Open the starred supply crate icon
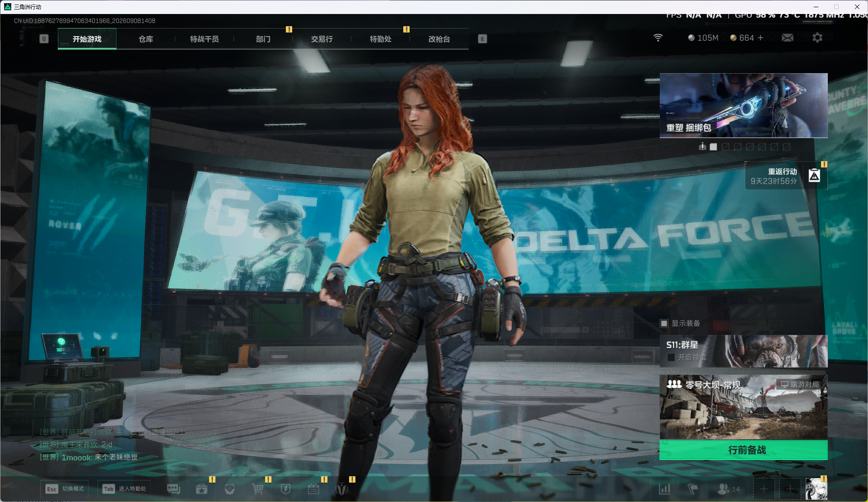 pyautogui.click(x=201, y=489)
